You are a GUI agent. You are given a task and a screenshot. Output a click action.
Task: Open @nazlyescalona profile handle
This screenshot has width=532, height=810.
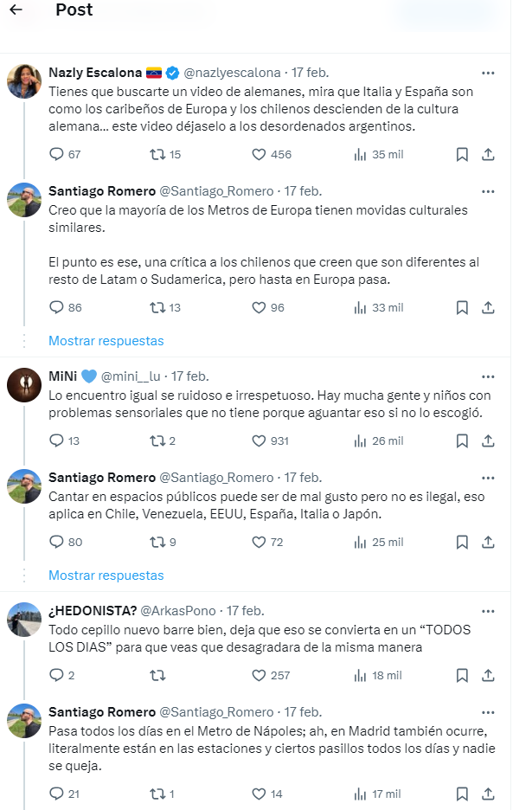point(232,73)
